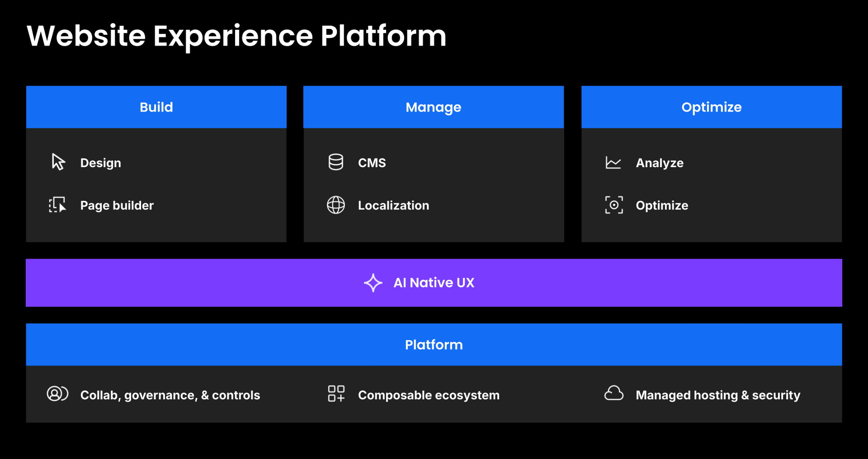Screen dimensions: 868x459
Task: Select the Optimize focus-frame icon
Action: [x=613, y=205]
